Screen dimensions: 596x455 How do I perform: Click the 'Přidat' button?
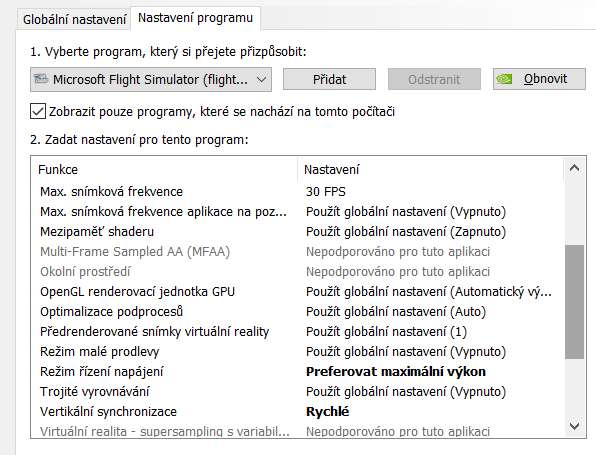click(330, 79)
